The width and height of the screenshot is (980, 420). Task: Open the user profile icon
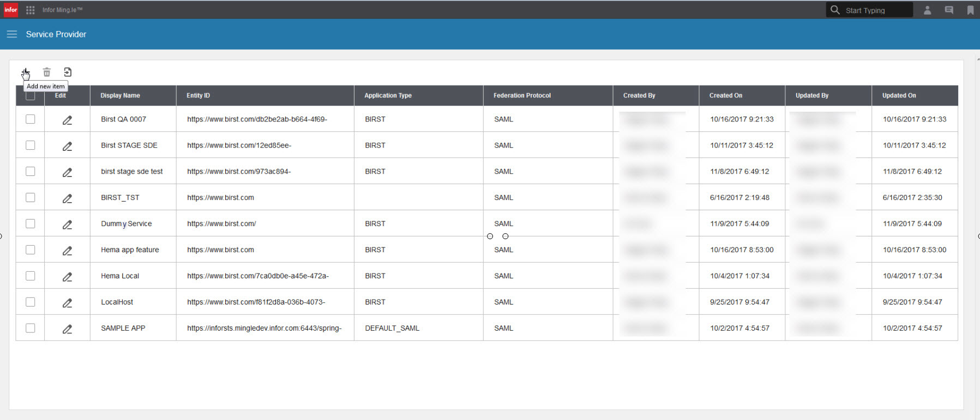tap(927, 10)
